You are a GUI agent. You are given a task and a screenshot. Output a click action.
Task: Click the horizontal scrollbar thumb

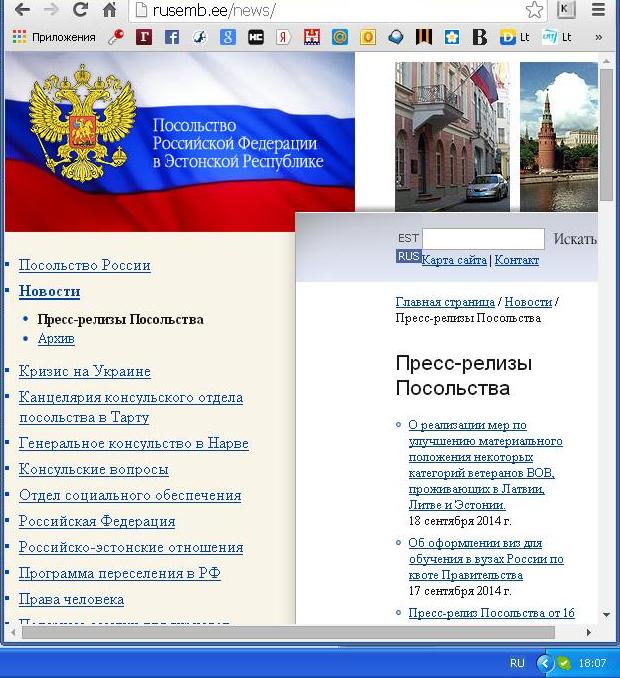(288, 632)
